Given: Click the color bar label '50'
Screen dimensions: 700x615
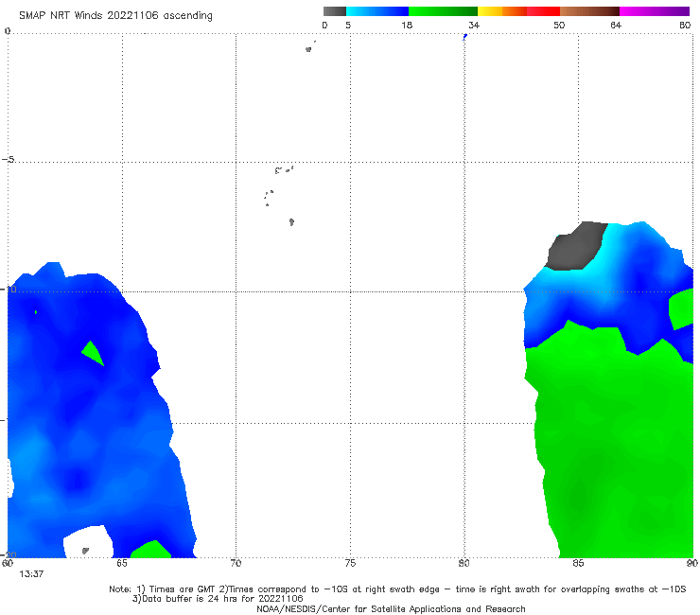Looking at the screenshot, I should tap(559, 25).
